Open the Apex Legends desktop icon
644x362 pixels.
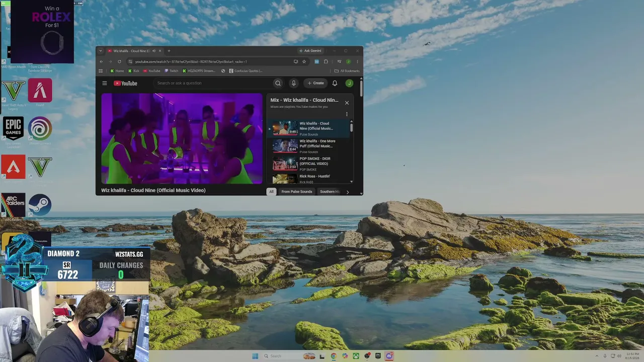click(x=14, y=167)
